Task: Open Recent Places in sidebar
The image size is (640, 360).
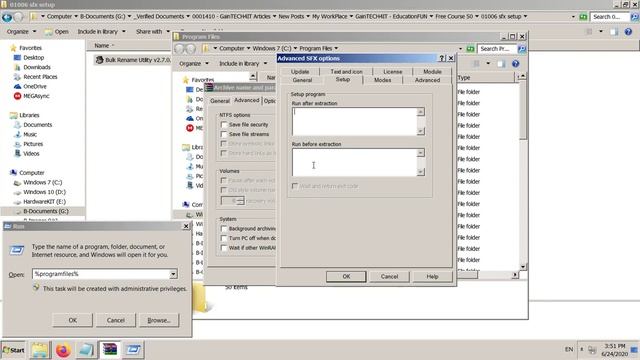Action: pyautogui.click(x=40, y=77)
